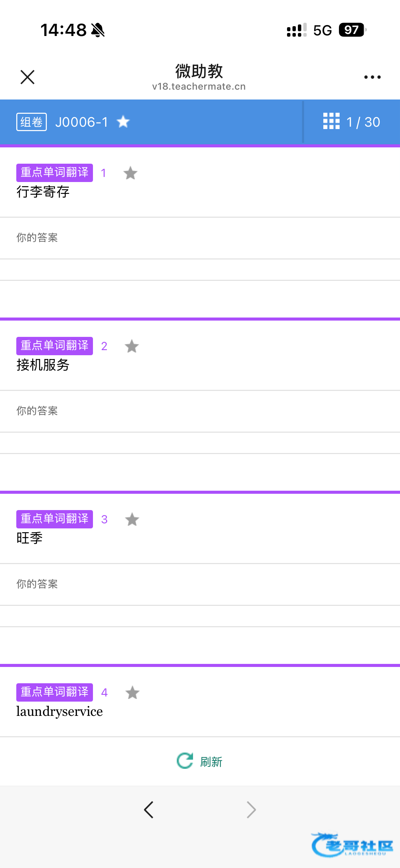
Task: Tap the green refresh arrow icon
Action: coord(185,761)
